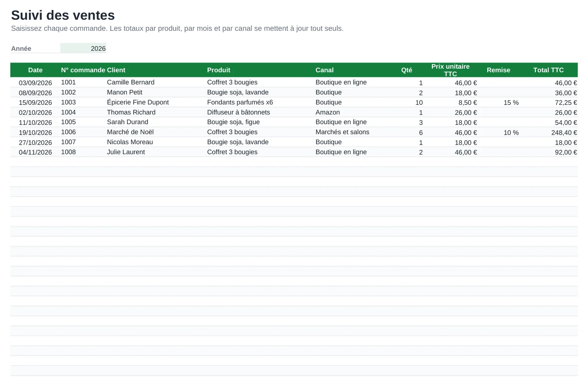588x386 pixels.
Task: Click the Remise column header
Action: (498, 70)
